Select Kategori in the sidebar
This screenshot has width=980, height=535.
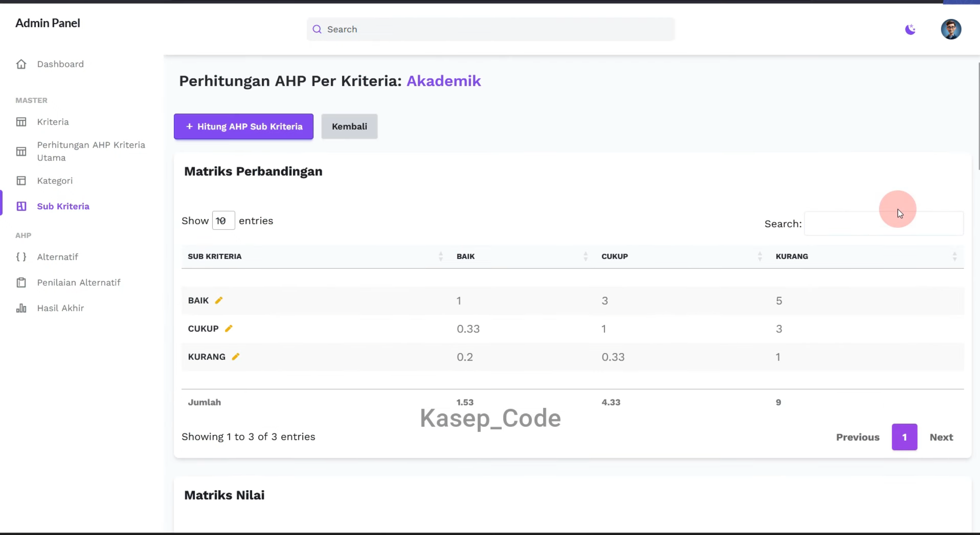click(55, 181)
